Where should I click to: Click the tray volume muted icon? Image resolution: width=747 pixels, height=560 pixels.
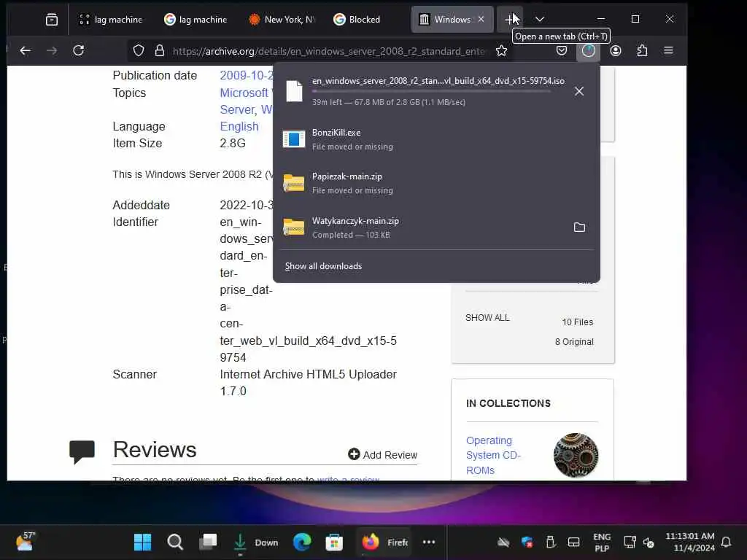(649, 542)
